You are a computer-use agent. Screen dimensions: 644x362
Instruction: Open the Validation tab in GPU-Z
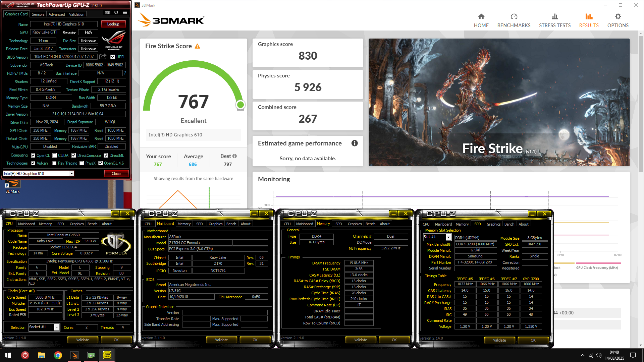click(x=77, y=14)
